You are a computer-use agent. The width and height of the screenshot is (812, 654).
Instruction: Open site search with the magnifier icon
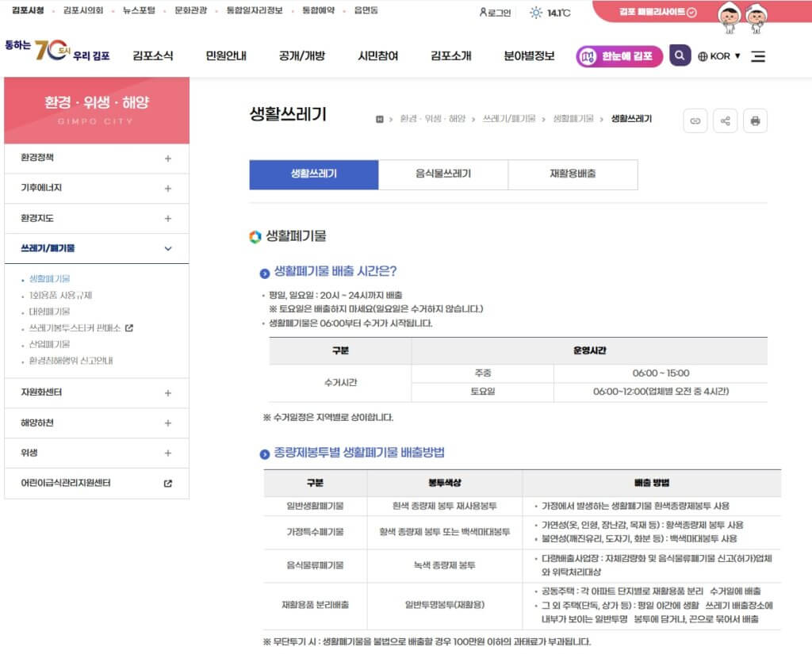click(x=680, y=56)
